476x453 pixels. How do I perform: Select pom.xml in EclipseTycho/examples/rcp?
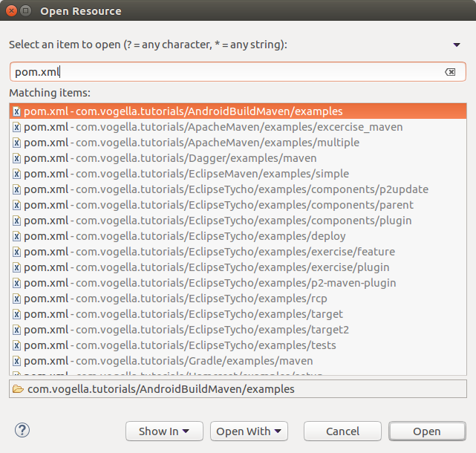(238, 299)
